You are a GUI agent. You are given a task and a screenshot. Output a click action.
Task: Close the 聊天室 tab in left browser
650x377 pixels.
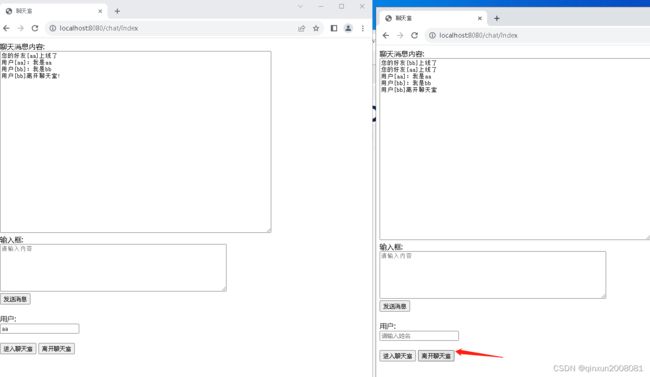click(100, 11)
